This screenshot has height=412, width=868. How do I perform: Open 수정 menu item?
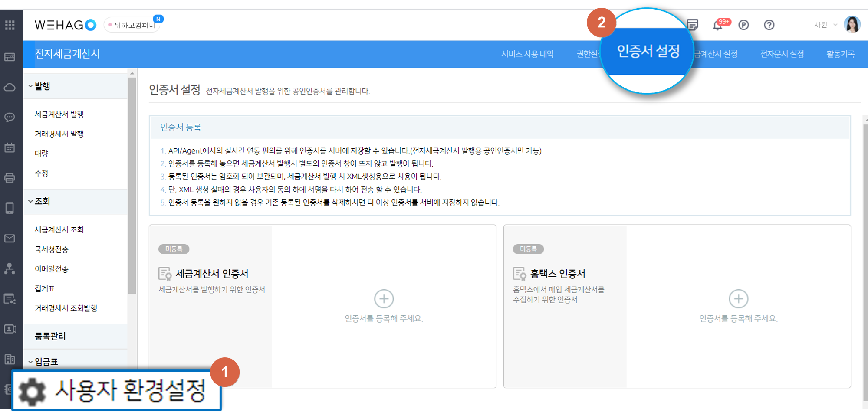(42, 173)
